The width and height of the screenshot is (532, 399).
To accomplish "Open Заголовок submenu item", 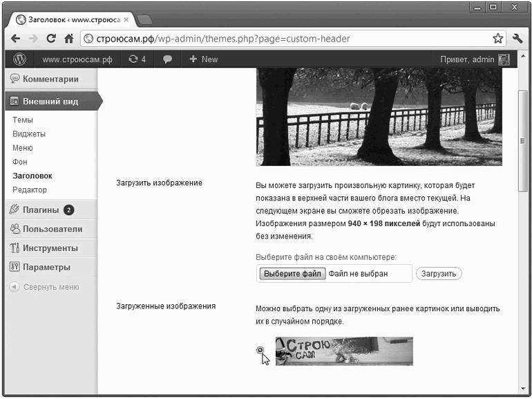I will (x=32, y=176).
